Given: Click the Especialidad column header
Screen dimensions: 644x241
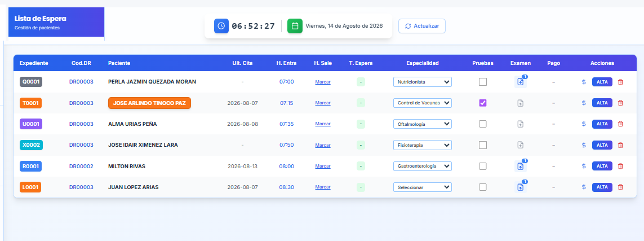Looking at the screenshot, I should pos(423,63).
